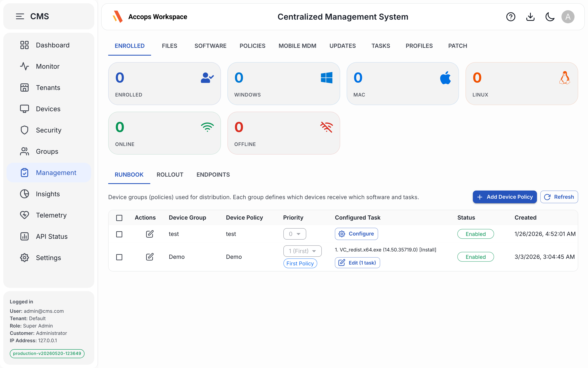The height and width of the screenshot is (368, 588).
Task: Check the test row checkbox
Action: coord(119,234)
